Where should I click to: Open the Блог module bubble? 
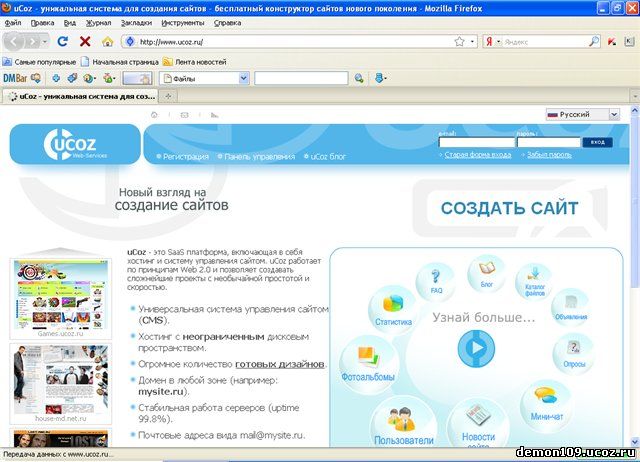tap(487, 274)
